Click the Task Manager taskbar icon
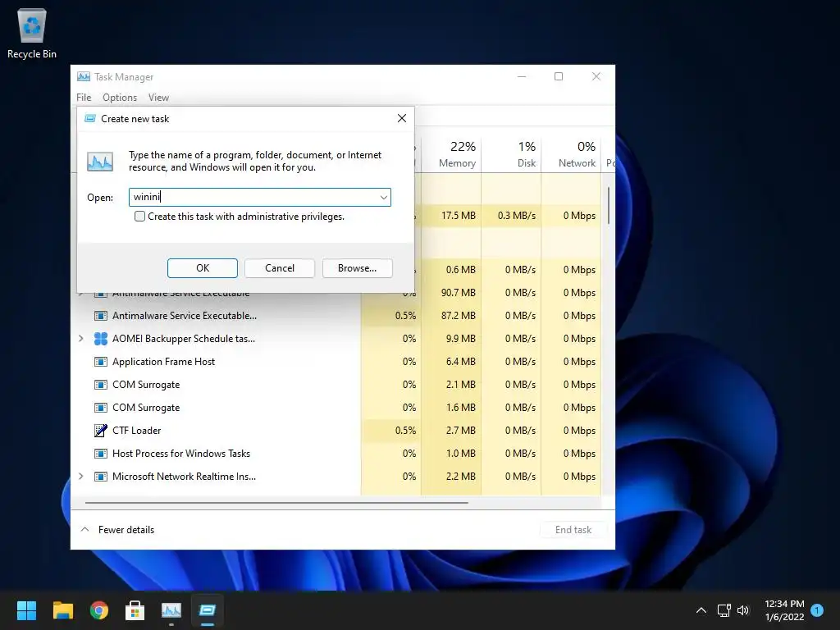The width and height of the screenshot is (840, 630). pyautogui.click(x=171, y=610)
